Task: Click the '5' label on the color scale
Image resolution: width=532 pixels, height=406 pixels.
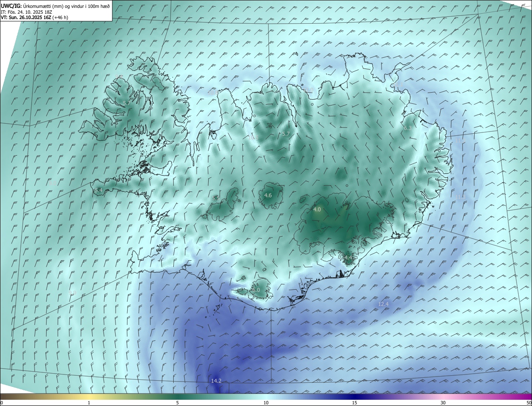Action: 177,403
